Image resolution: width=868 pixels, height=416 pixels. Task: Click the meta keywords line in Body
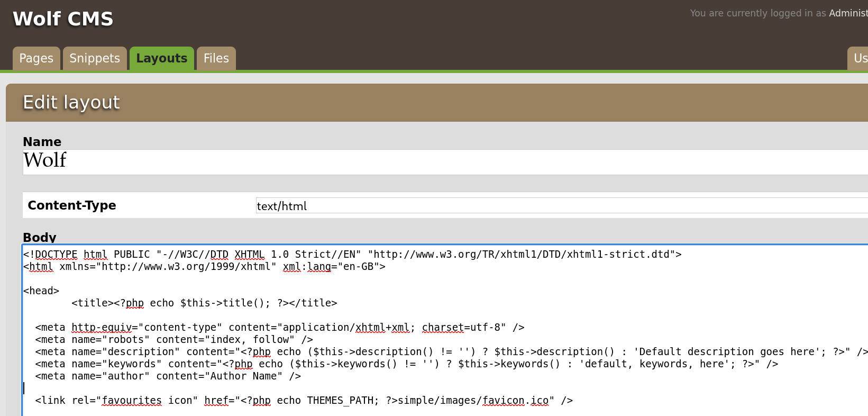click(407, 364)
